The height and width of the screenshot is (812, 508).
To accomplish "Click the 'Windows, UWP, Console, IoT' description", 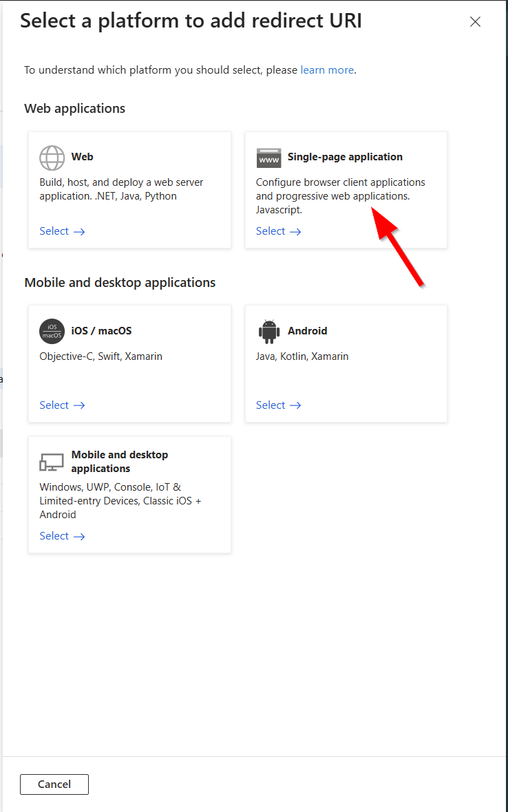I will pos(120,501).
